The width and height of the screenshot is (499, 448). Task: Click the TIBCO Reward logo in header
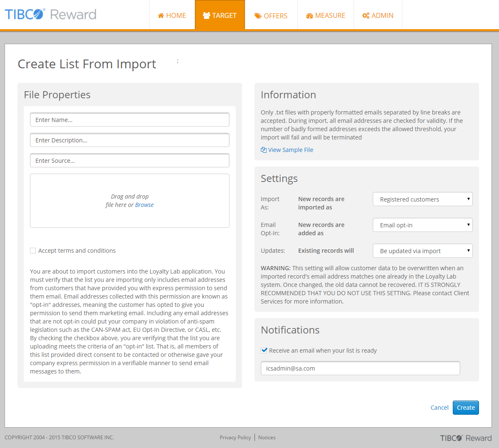[x=50, y=15]
